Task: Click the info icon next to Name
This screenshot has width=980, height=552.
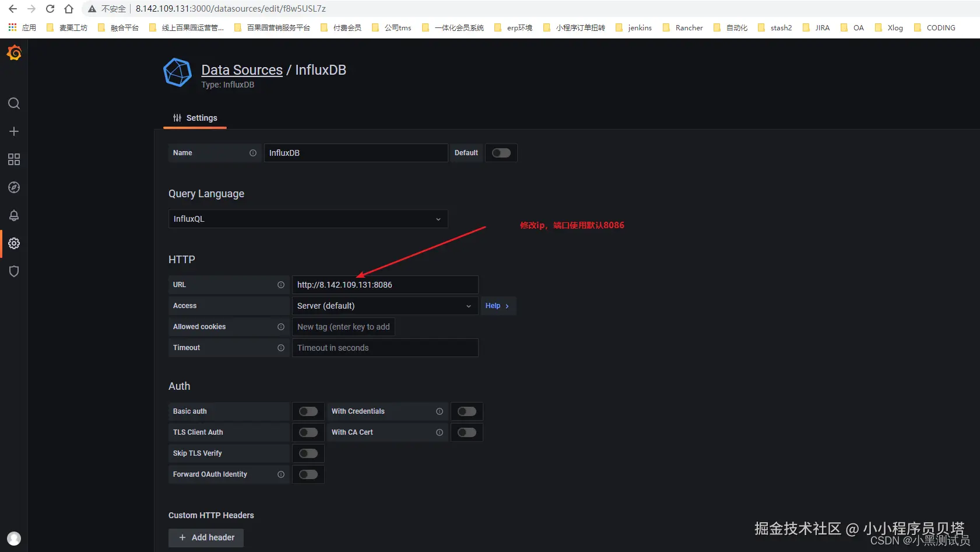Action: point(253,153)
